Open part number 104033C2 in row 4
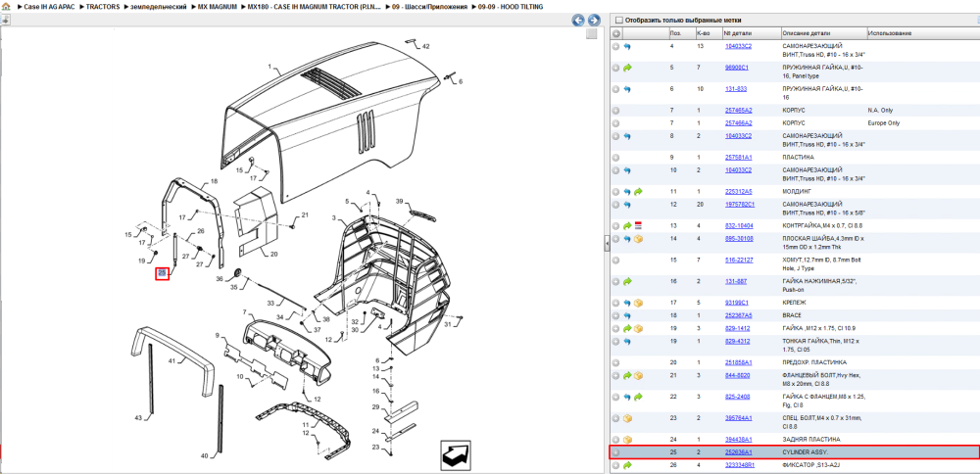This screenshot has width=980, height=474. [x=738, y=46]
